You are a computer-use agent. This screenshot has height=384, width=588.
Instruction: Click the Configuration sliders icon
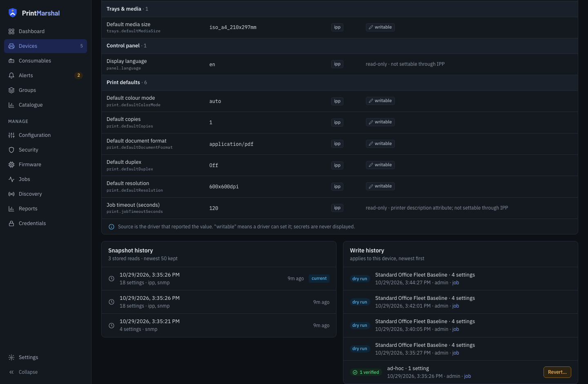tap(11, 135)
